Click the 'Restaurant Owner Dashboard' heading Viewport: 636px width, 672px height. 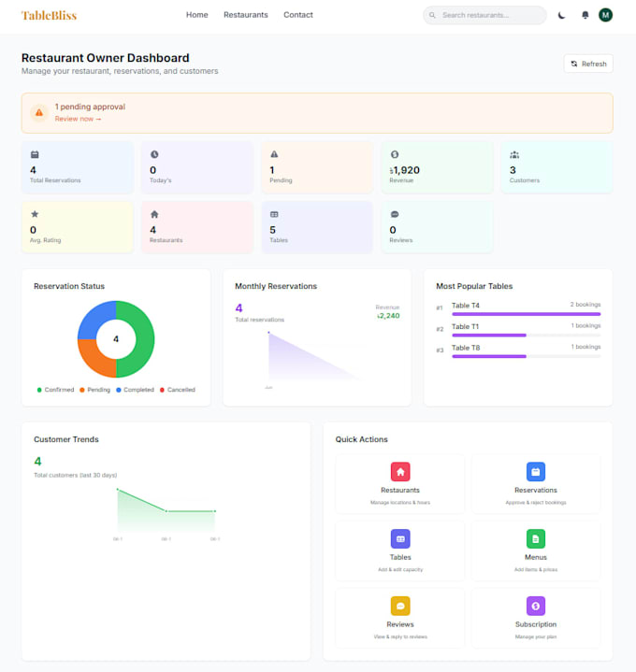[x=106, y=58]
